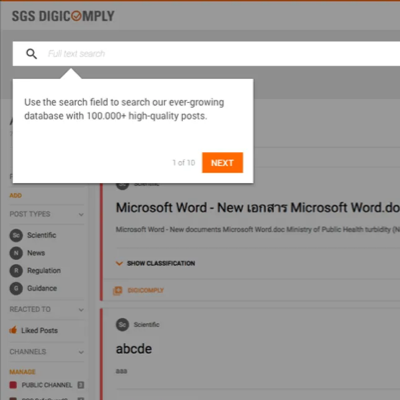Select PUBLIC CHANNEL in sidebar

pyautogui.click(x=47, y=385)
